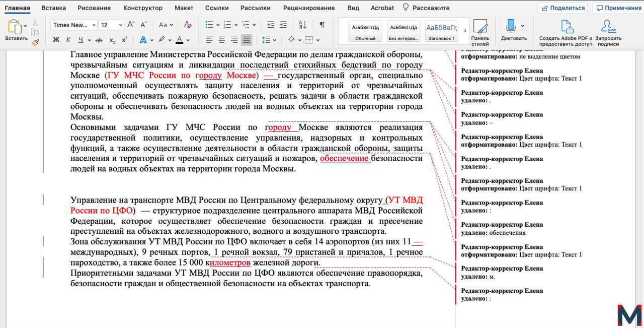644x328 pixels.
Task: Toggle justified text alignment
Action: 247,40
